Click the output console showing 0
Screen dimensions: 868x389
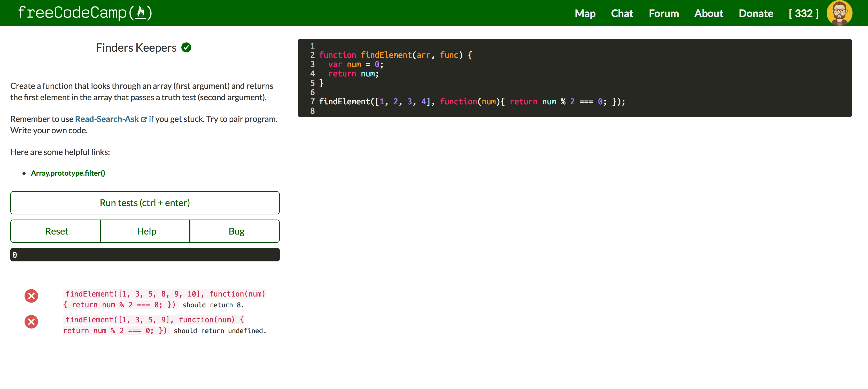[145, 255]
